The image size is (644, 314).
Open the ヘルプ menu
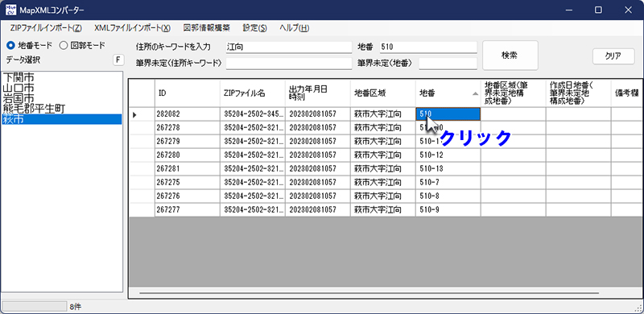pyautogui.click(x=294, y=28)
